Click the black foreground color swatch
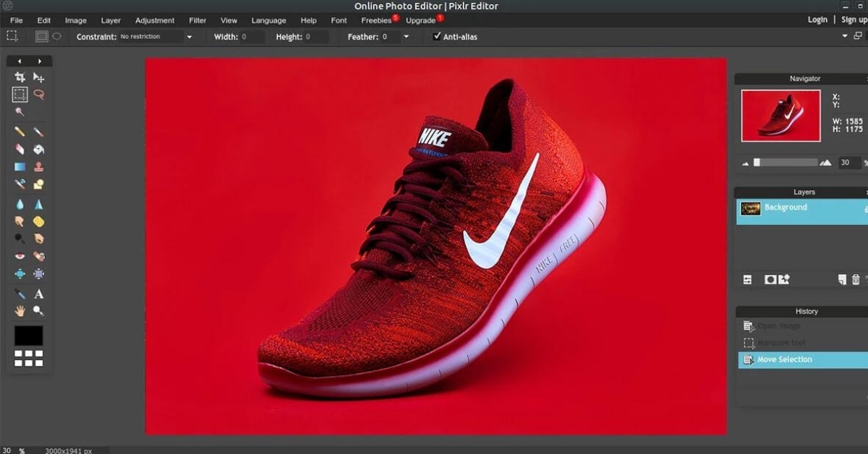 [29, 335]
